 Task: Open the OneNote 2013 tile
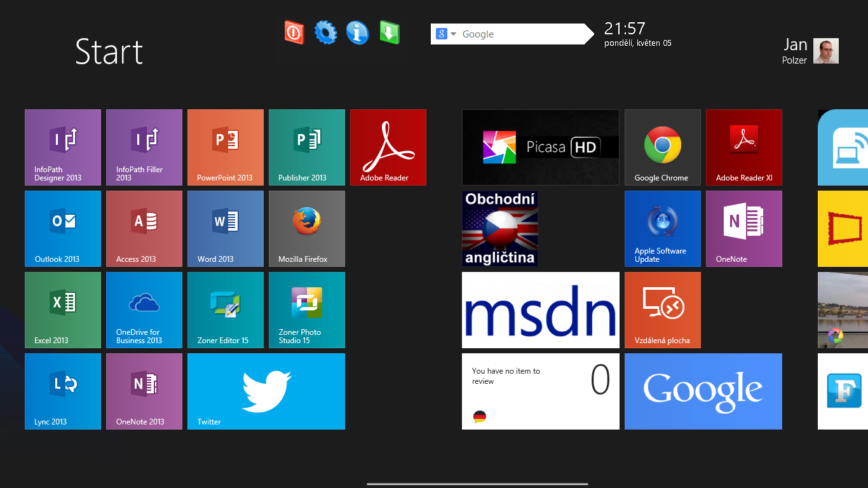tap(144, 391)
